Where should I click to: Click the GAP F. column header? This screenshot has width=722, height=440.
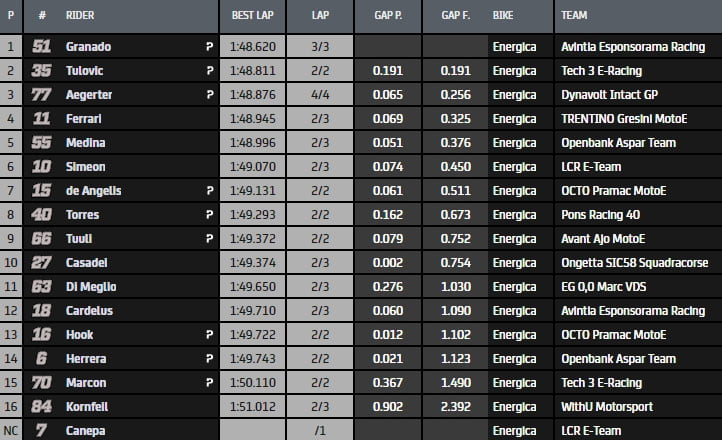454,17
